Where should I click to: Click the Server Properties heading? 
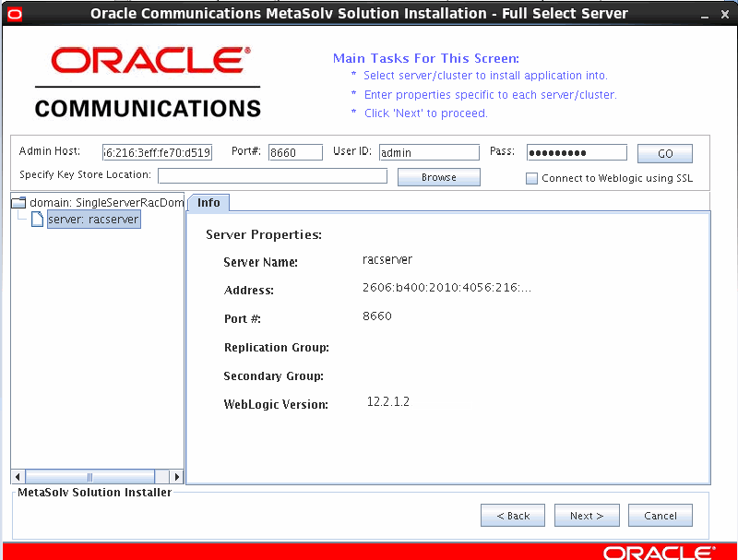pyautogui.click(x=264, y=235)
